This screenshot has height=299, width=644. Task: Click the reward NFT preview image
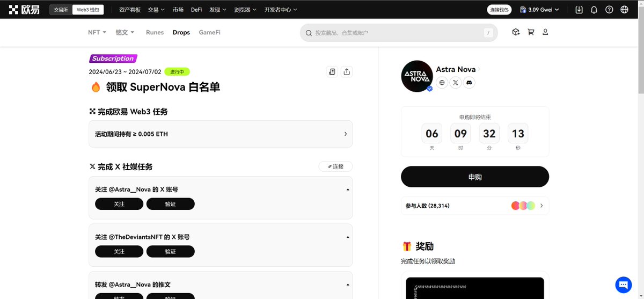coord(475,288)
